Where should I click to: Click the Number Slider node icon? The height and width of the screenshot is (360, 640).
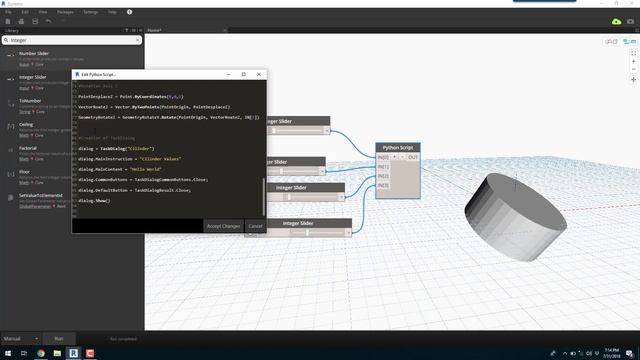click(x=11, y=56)
